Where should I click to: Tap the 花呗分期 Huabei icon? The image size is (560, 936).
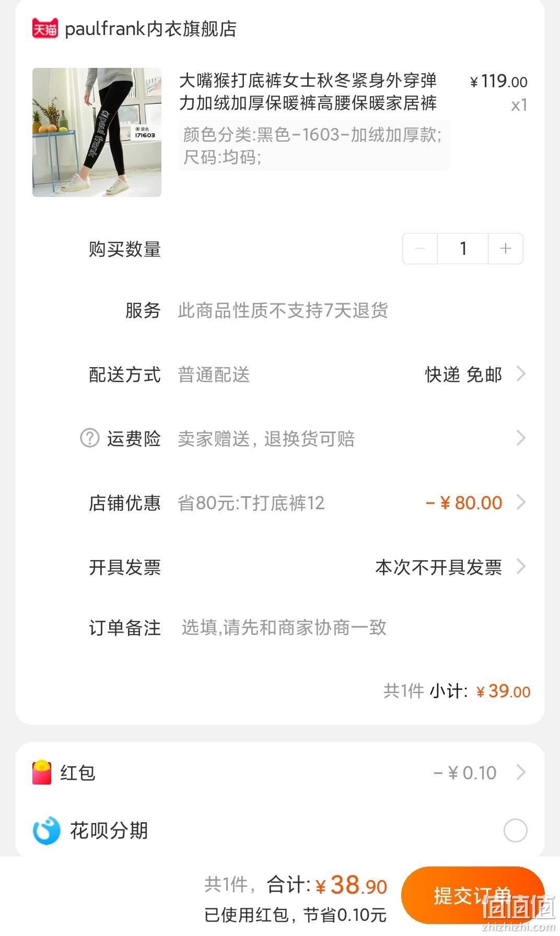coord(46,830)
